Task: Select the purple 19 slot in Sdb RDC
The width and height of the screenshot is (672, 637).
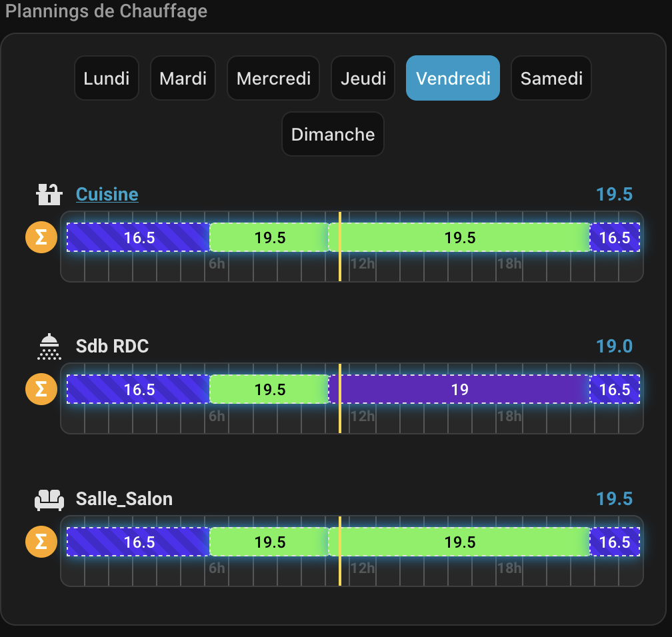Action: click(x=460, y=390)
